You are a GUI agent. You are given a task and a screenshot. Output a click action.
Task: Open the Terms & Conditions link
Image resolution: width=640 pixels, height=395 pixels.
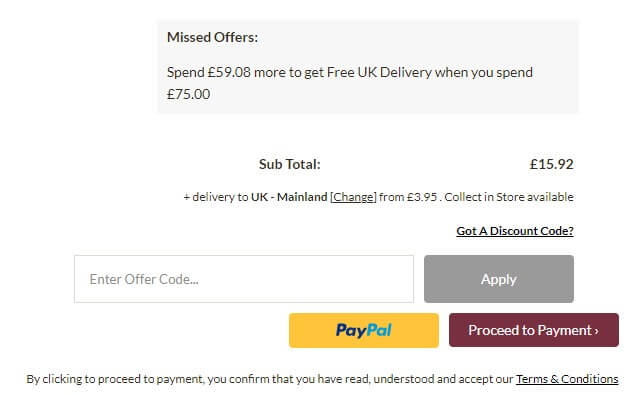click(567, 379)
